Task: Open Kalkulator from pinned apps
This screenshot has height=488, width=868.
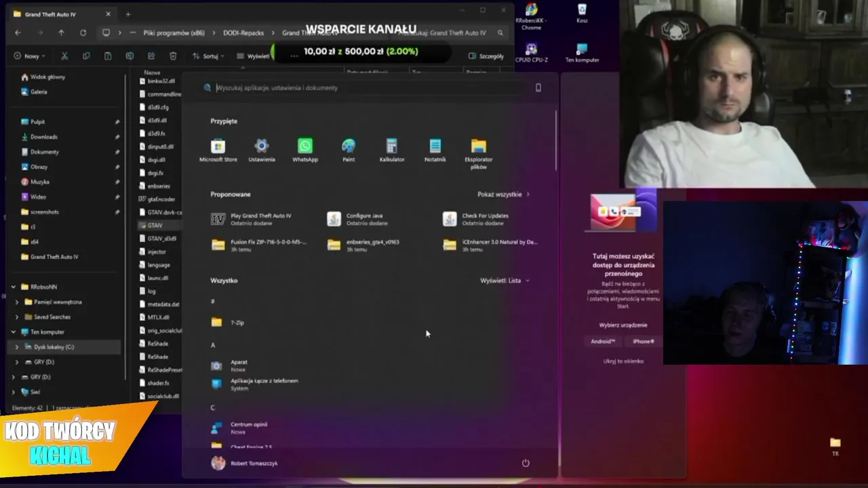Action: 392,151
